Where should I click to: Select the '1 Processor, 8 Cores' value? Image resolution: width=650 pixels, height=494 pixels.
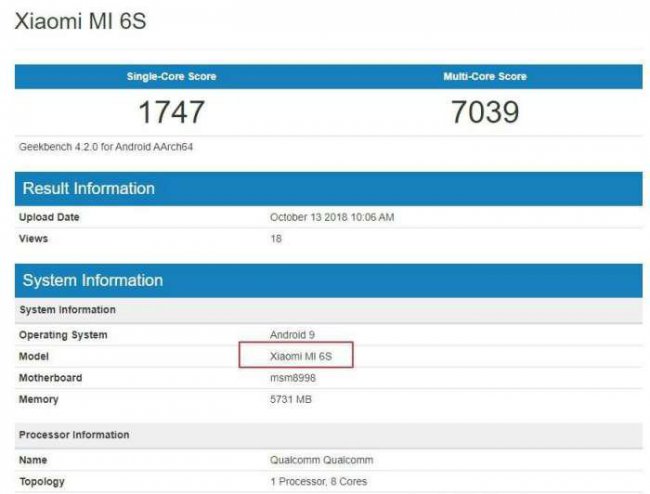(319, 482)
